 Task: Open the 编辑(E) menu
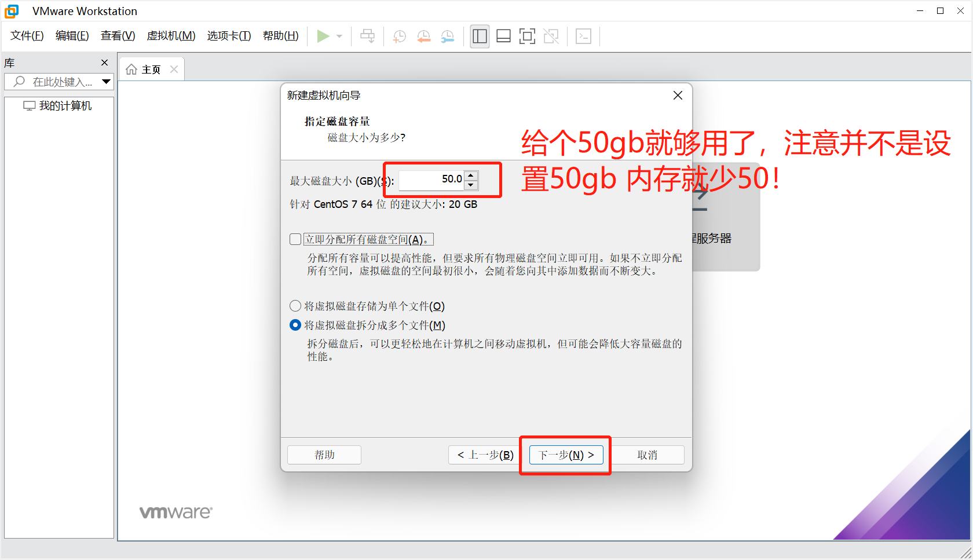(72, 36)
